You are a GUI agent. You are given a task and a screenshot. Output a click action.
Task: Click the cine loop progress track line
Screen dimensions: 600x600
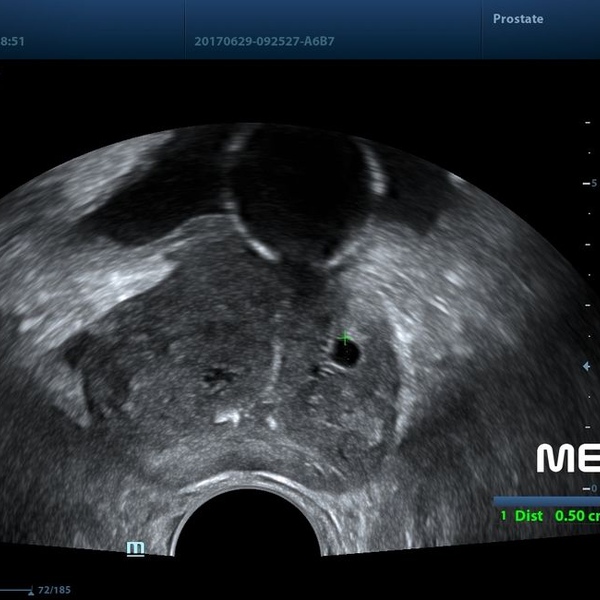tap(15, 590)
